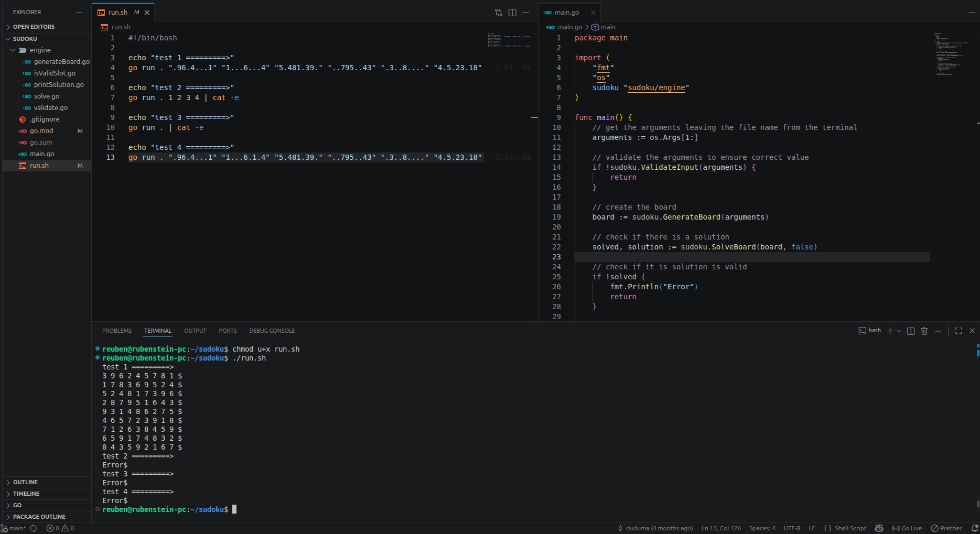The height and width of the screenshot is (534, 980).
Task: Open go.mod file in explorer
Action: point(46,131)
